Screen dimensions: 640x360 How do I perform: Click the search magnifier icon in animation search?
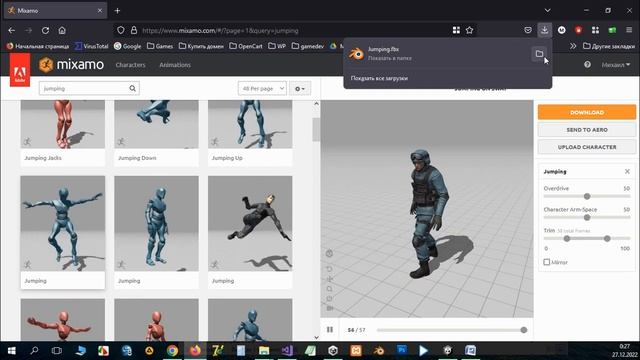[x=132, y=88]
